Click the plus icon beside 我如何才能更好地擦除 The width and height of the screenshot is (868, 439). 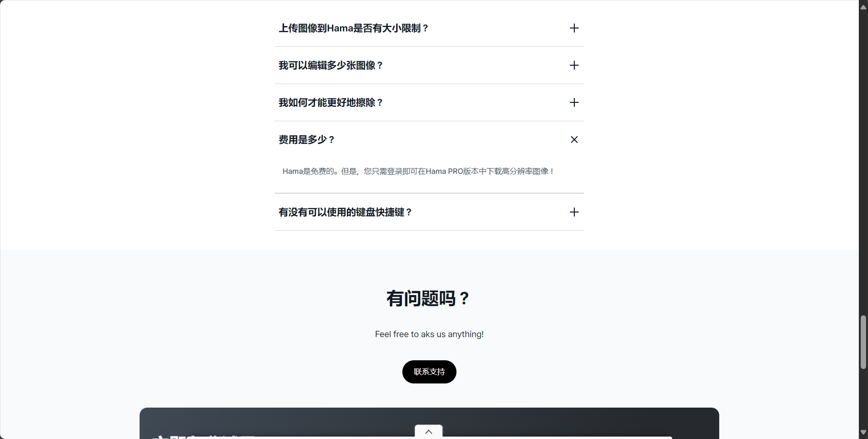pyautogui.click(x=574, y=102)
